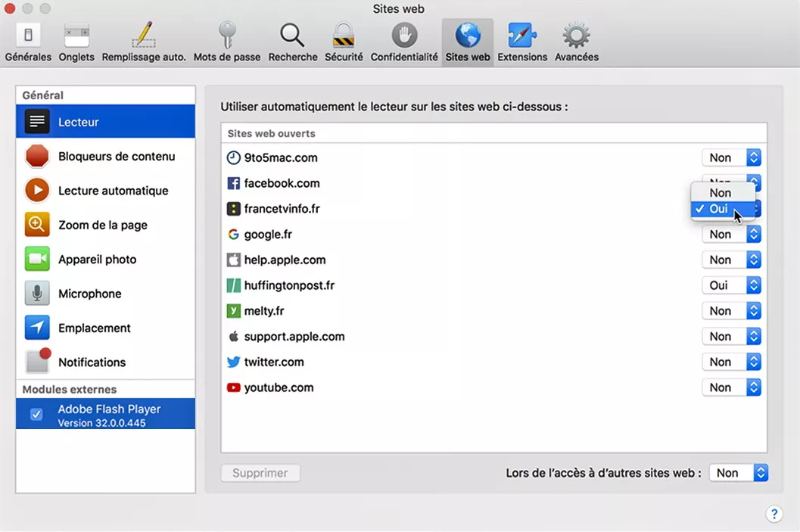Open the Avancées gear icon

[x=576, y=36]
